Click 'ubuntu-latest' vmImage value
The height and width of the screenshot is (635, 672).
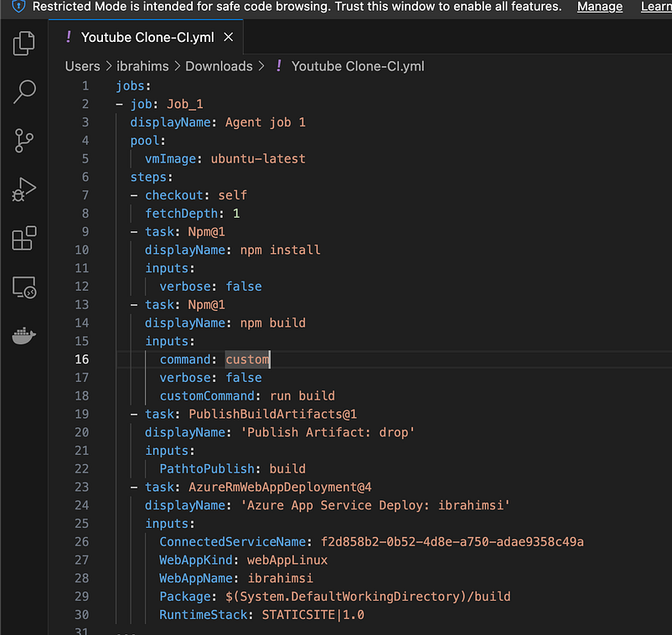[x=258, y=159]
